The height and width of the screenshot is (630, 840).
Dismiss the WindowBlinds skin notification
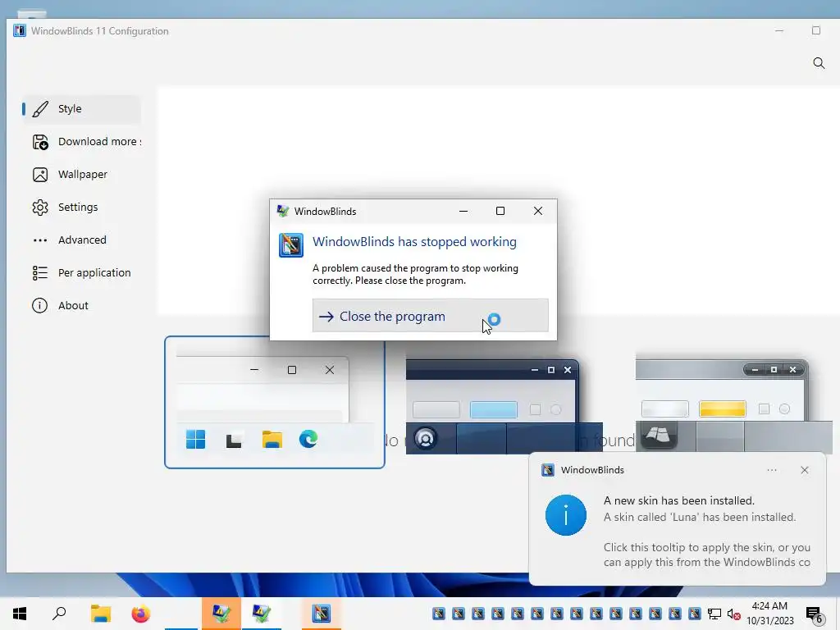(805, 470)
